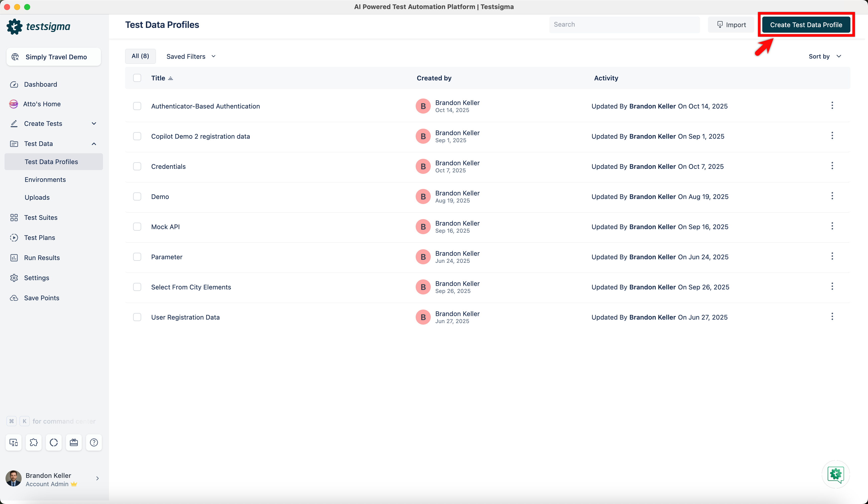Viewport: 868px width, 504px height.
Task: Expand the Saved Filters dropdown
Action: (x=191, y=57)
